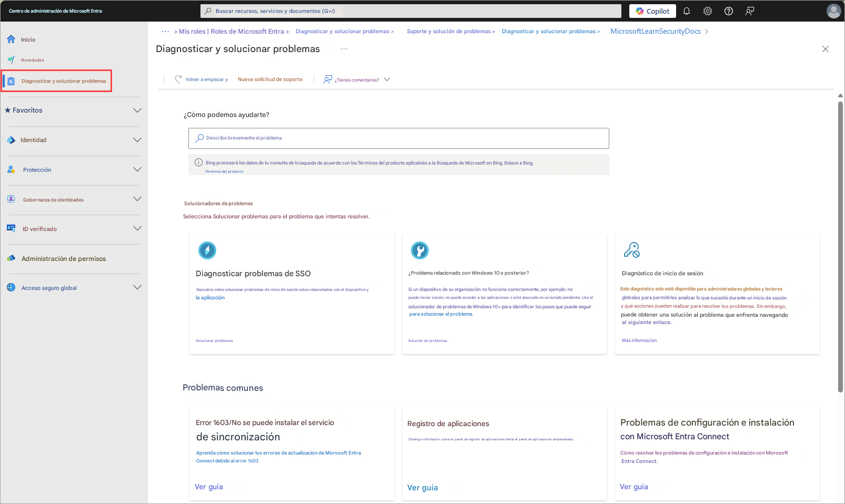
Task: Click the ID verificado icon
Action: point(11,228)
